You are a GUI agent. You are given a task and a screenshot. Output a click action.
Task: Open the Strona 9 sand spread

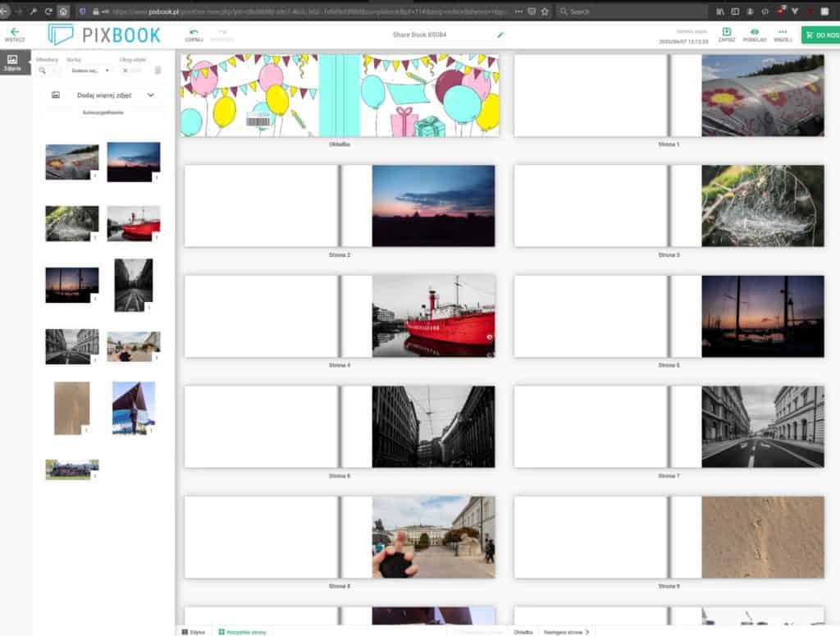pyautogui.click(x=669, y=537)
